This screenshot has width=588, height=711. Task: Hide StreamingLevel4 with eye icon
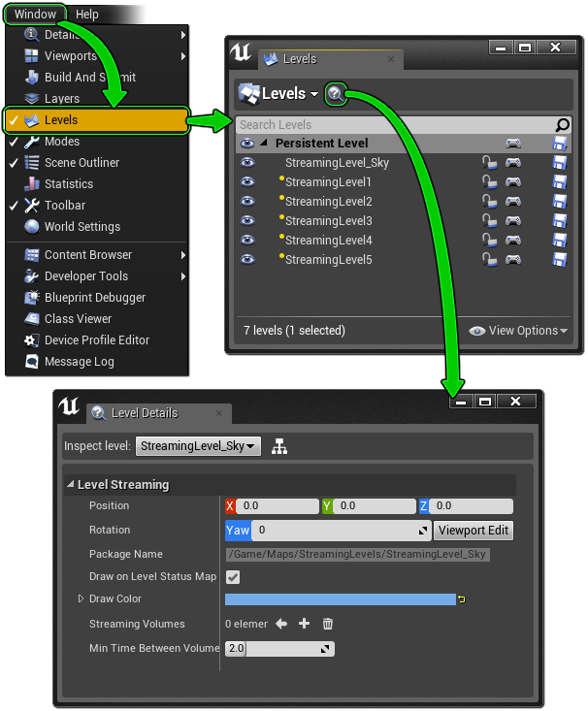tap(247, 241)
